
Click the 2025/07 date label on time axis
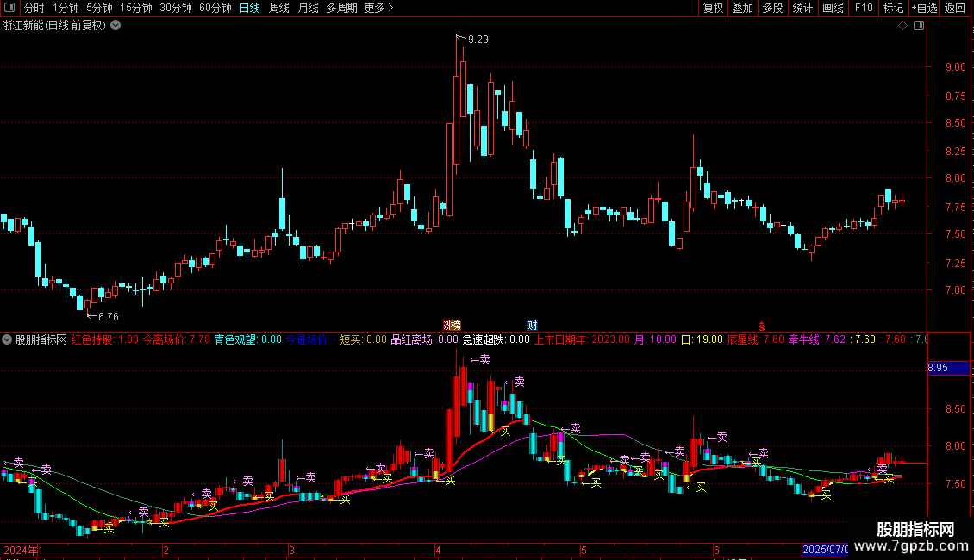[826, 550]
